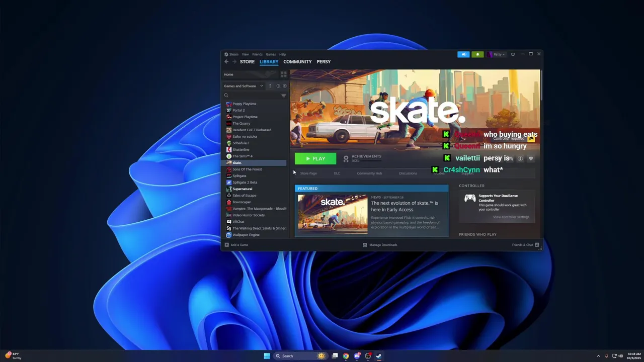This screenshot has height=362, width=644.
Task: Open Google Chrome from the taskbar
Action: (x=346, y=356)
